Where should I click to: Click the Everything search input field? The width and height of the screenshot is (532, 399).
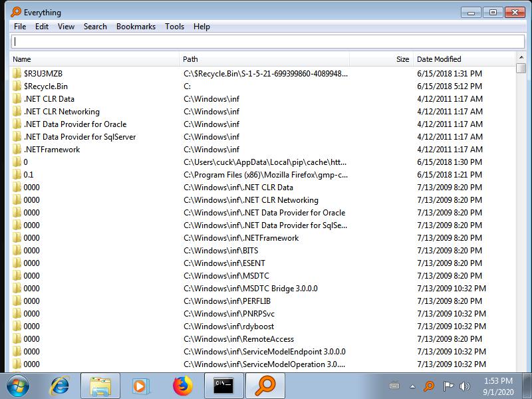(268, 41)
